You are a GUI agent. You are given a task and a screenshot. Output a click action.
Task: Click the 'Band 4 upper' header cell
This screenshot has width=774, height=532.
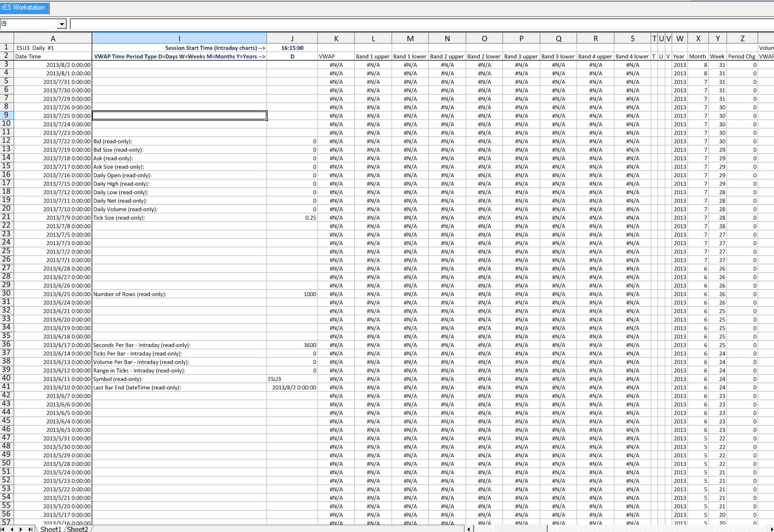pos(595,57)
